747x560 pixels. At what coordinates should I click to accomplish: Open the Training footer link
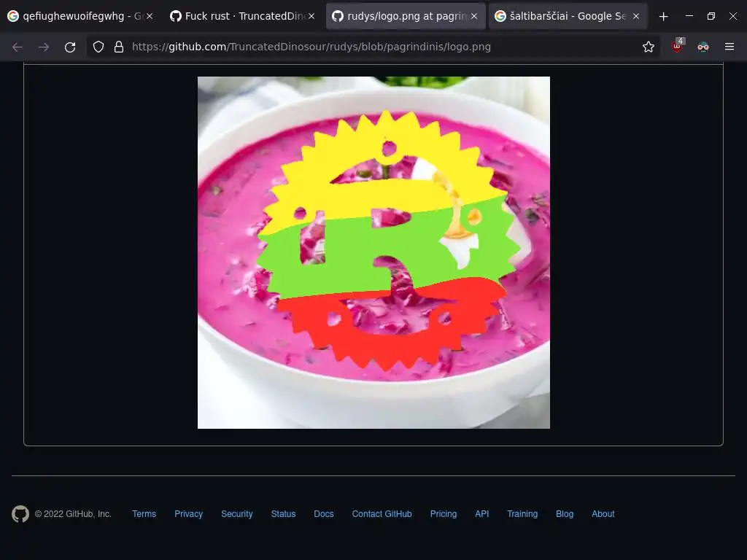[522, 514]
